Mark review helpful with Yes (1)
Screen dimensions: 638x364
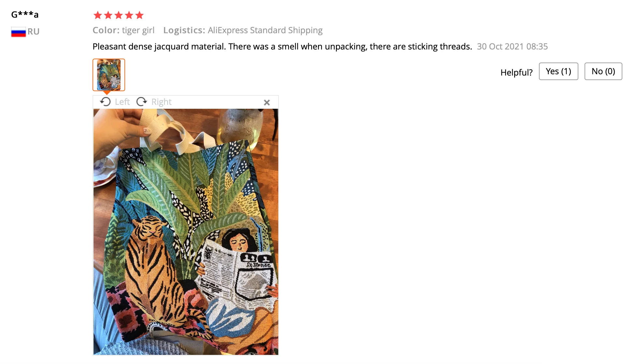(558, 71)
